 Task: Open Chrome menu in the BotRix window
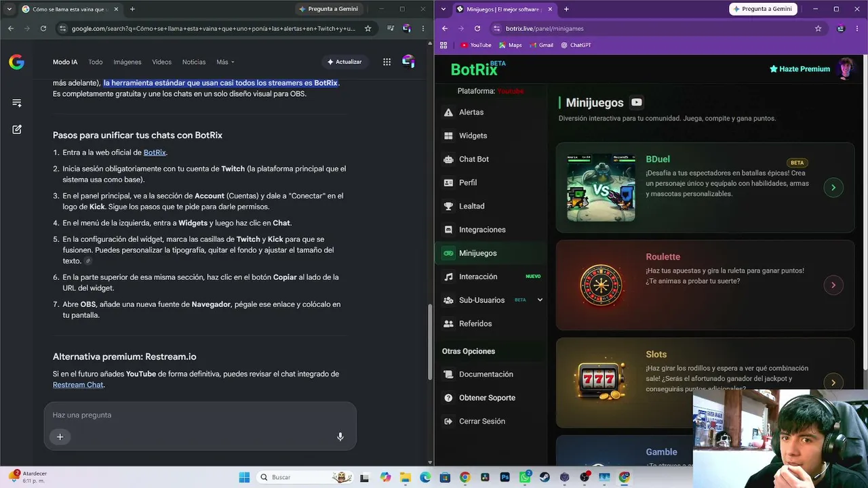point(857,28)
